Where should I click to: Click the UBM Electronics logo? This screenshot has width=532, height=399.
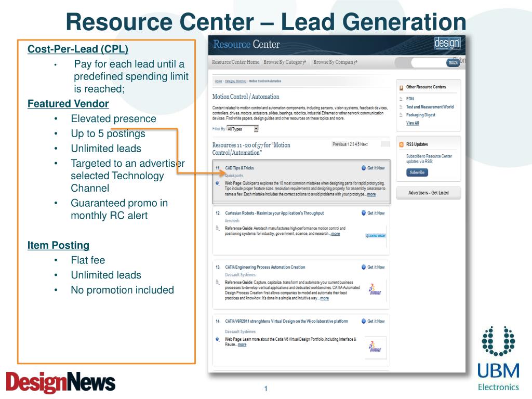pyautogui.click(x=498, y=358)
